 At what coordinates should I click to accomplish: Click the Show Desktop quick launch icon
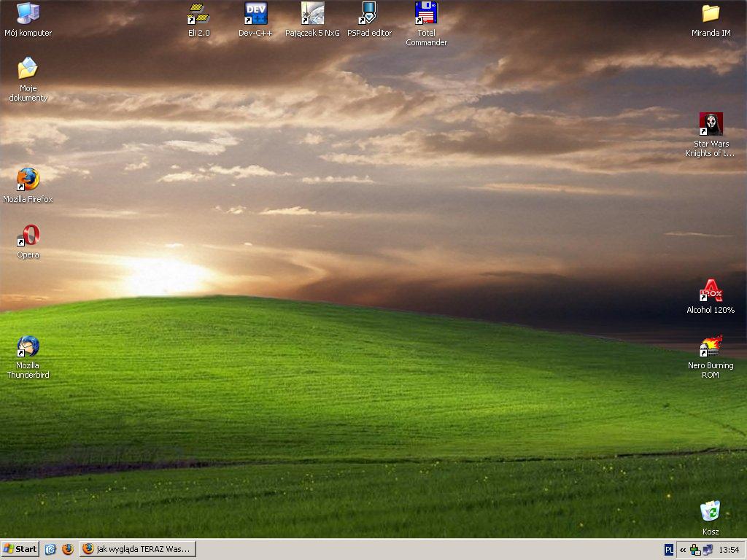tap(50, 549)
